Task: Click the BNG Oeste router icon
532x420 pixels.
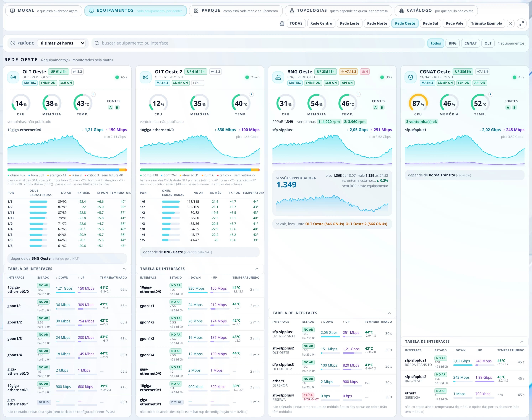Action: [278, 77]
